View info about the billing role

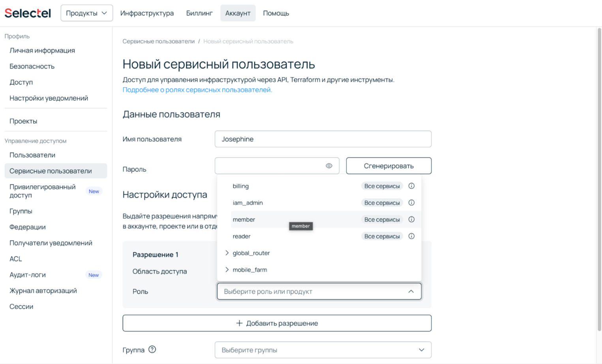click(x=411, y=186)
